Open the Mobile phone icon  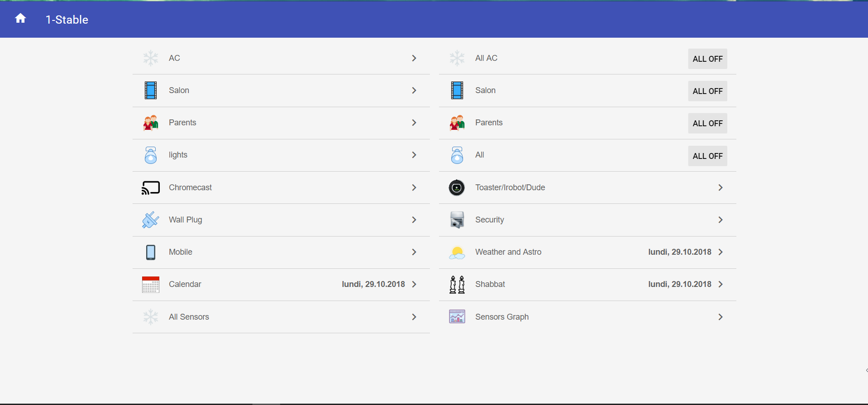click(x=150, y=252)
